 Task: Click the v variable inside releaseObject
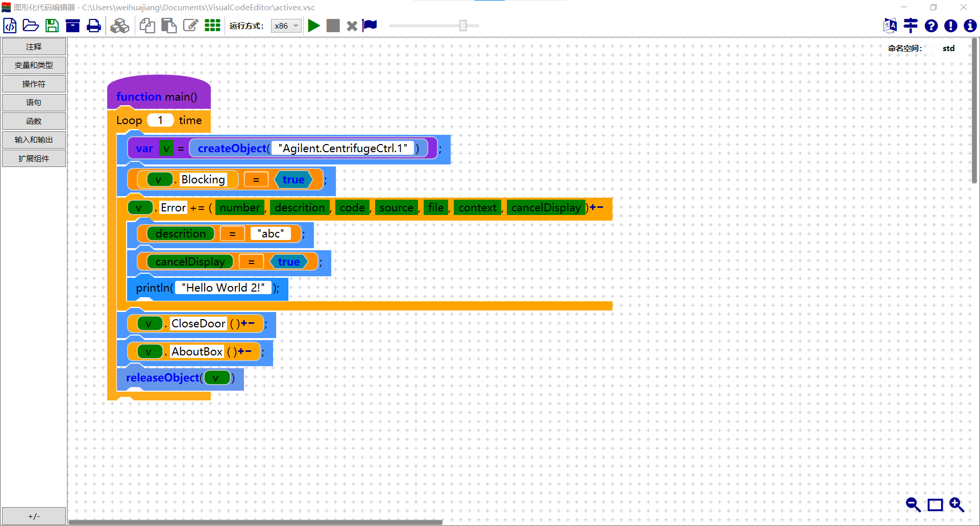point(217,378)
